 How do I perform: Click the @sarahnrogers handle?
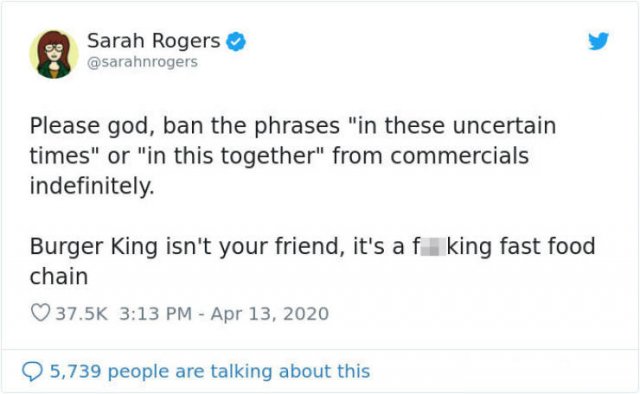(x=142, y=62)
